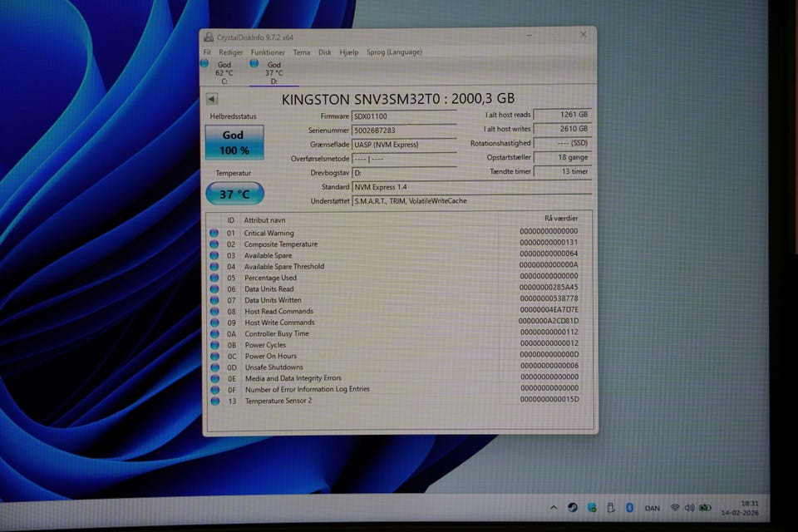
Task: Select the Power On Hours attribute row
Action: click(270, 356)
